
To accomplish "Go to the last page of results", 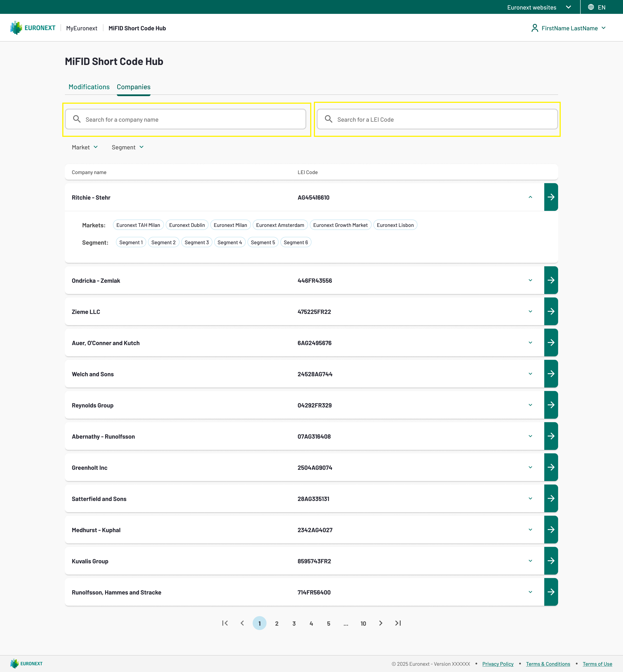I will (x=398, y=623).
